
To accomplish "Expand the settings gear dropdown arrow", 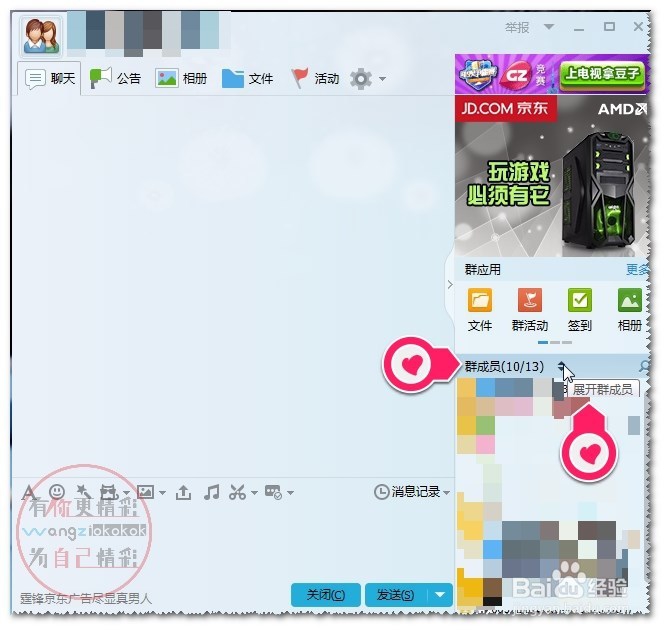I will [x=383, y=79].
